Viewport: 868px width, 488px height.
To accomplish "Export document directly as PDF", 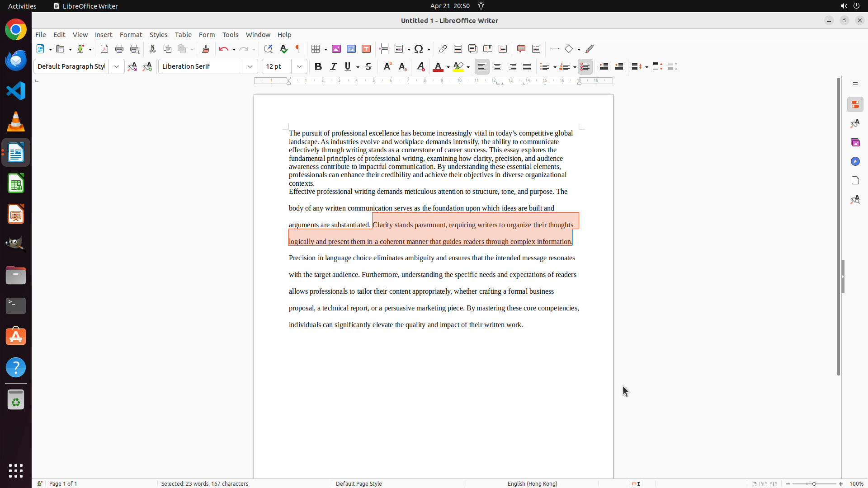I will point(104,49).
